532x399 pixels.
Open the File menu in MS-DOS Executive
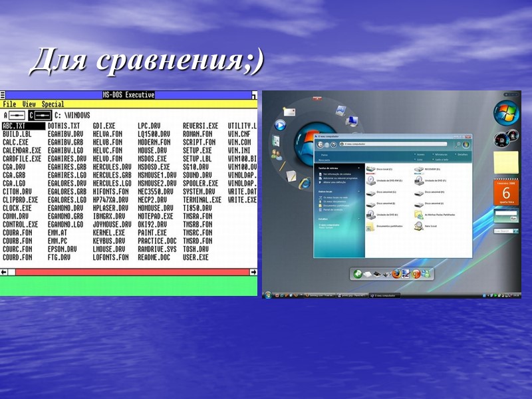9,104
